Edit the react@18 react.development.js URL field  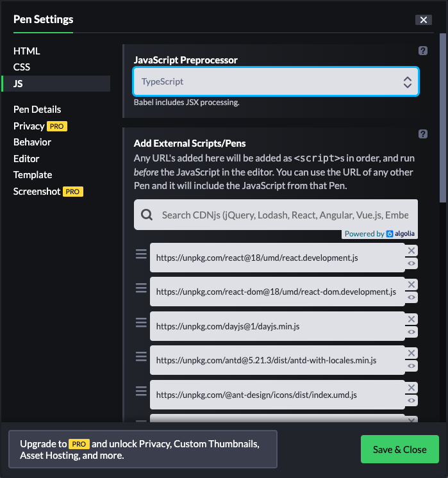coord(278,258)
